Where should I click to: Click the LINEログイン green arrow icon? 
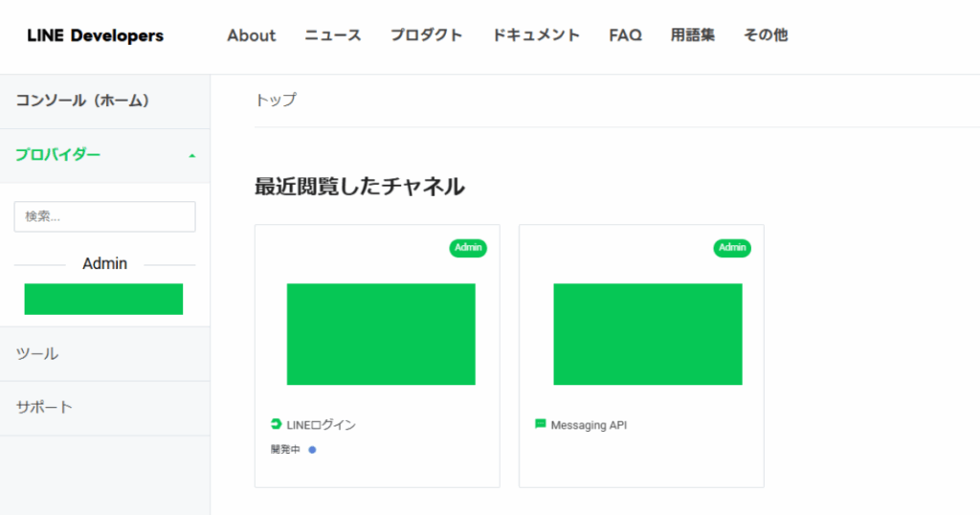click(276, 424)
